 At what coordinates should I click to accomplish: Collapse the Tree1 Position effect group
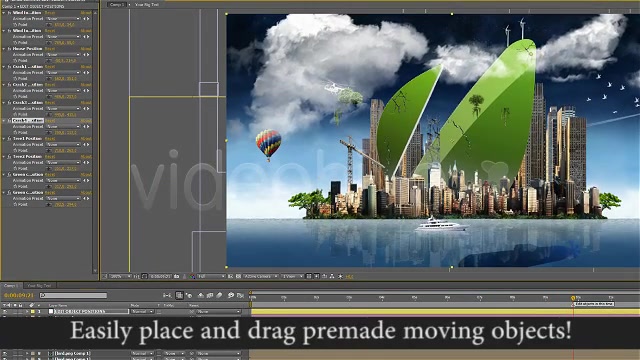[x=4, y=138]
